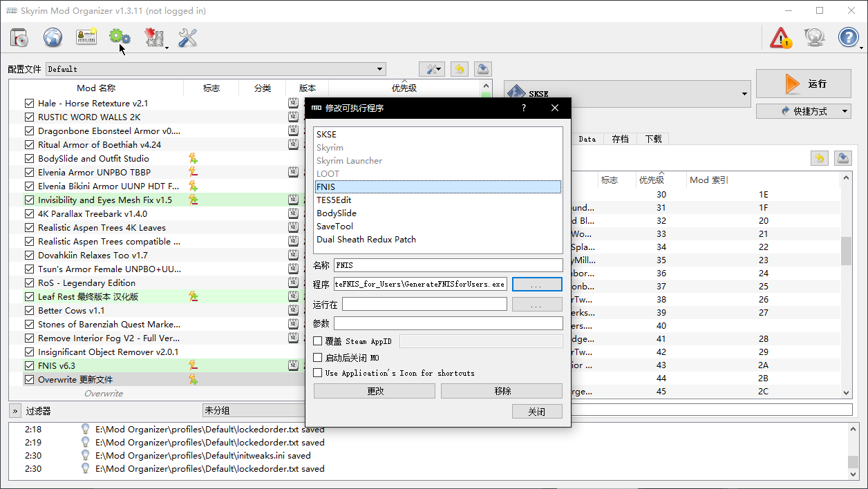Click restore backup icon above mod list
This screenshot has width=868, height=489.
tap(459, 69)
